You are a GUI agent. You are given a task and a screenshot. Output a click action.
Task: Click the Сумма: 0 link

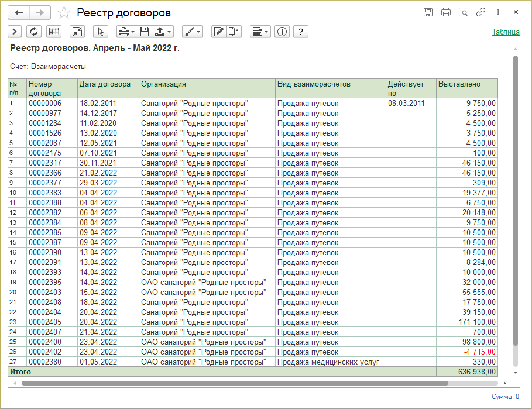(x=505, y=397)
